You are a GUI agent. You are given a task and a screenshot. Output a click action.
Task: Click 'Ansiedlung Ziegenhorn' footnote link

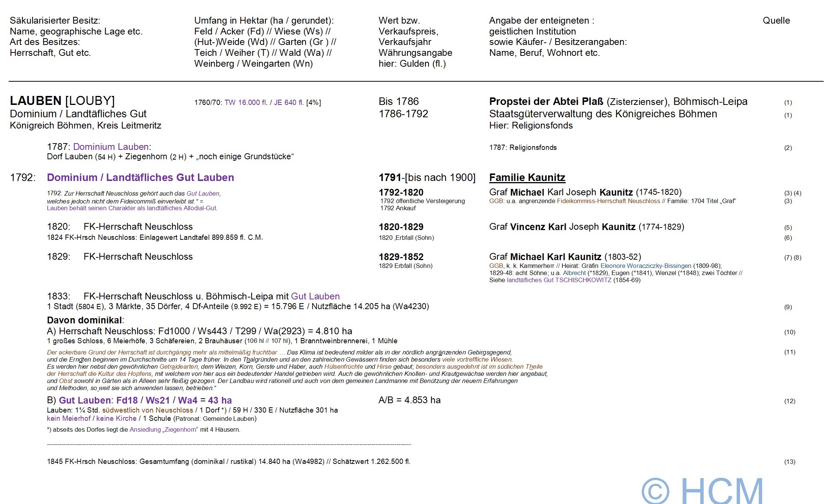pos(163,430)
